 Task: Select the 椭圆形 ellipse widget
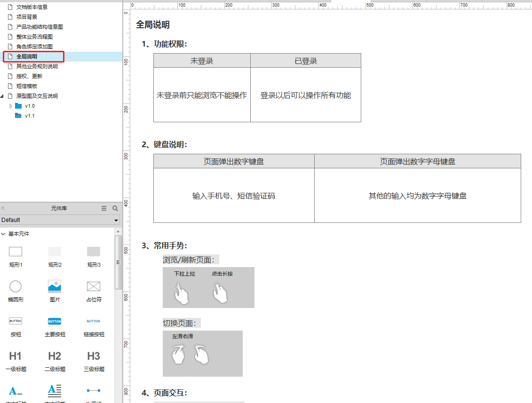tap(16, 286)
